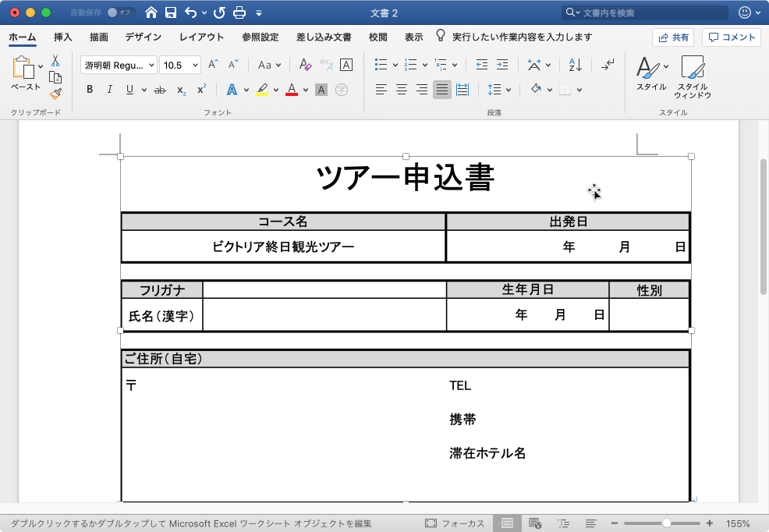Clear all formatting with eraser A icon
This screenshot has width=769, height=532.
tap(305, 65)
